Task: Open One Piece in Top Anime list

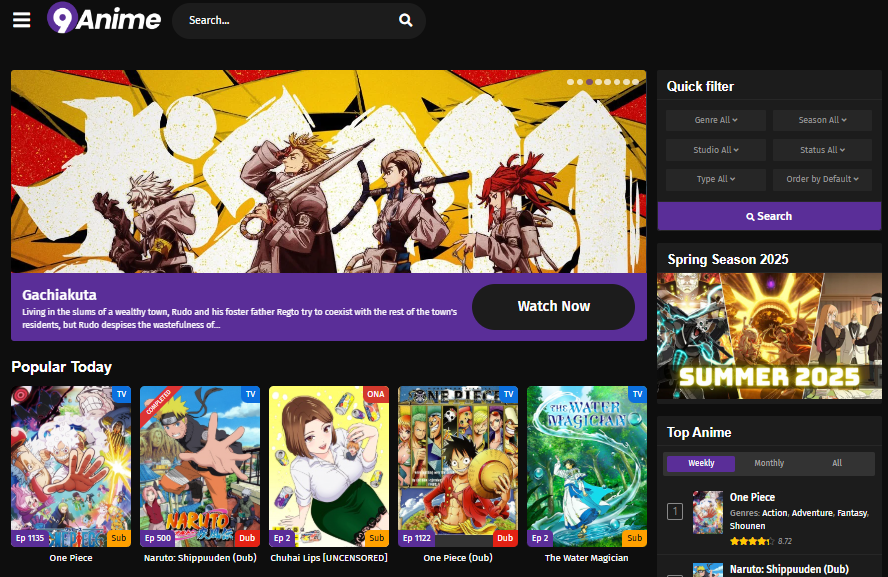Action: (x=752, y=497)
